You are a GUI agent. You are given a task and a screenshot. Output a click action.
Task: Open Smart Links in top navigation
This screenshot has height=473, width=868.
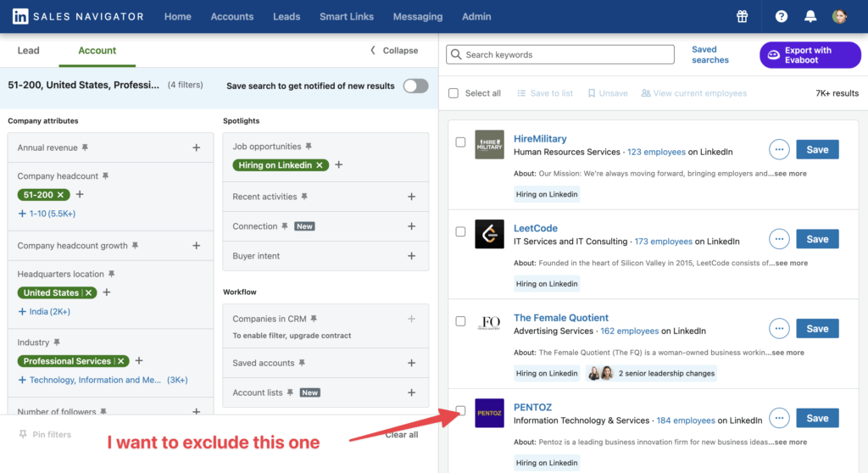point(347,17)
